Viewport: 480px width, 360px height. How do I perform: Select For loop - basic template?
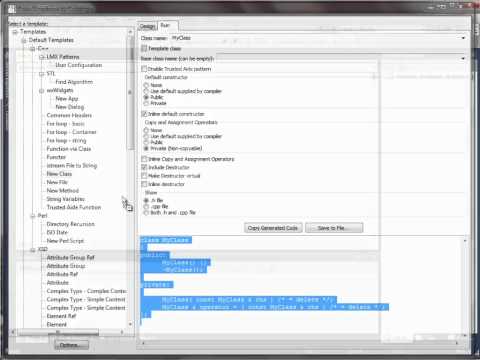[x=65, y=124]
